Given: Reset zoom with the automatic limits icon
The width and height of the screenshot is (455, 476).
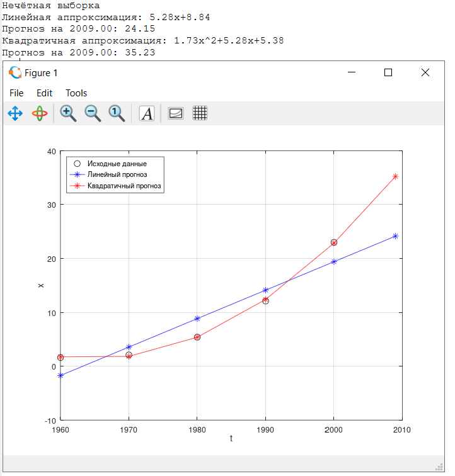Looking at the screenshot, I should (x=117, y=113).
